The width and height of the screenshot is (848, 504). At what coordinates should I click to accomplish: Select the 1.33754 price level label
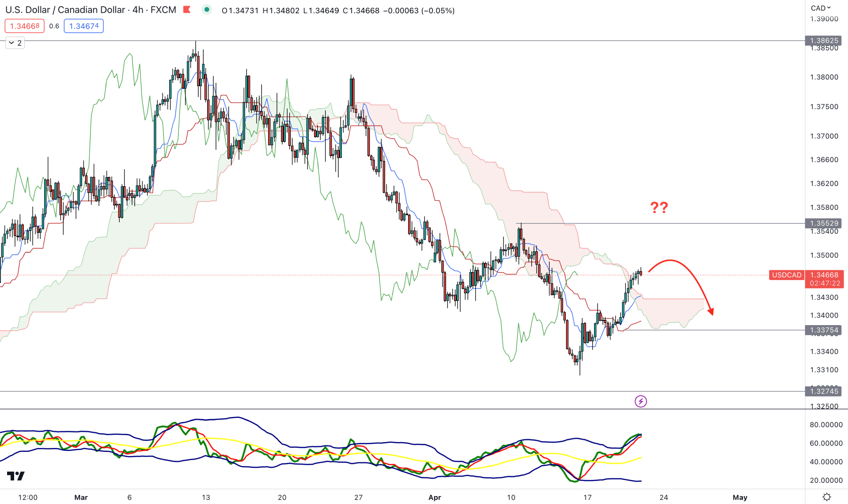(x=823, y=330)
